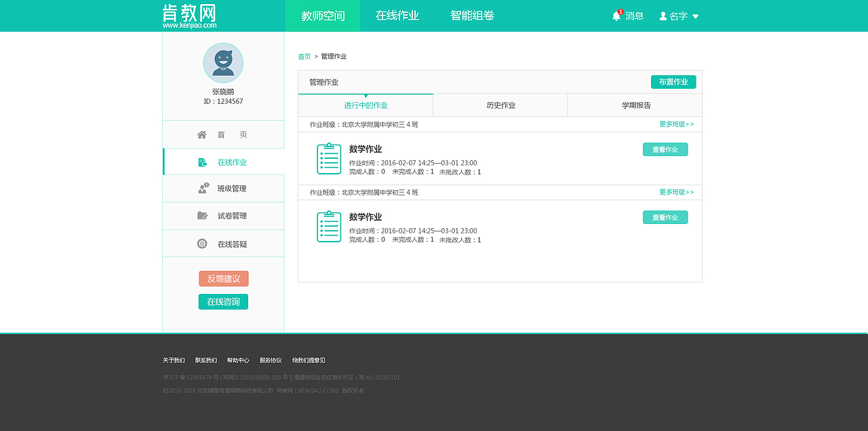Open the 消息 notification bell icon
The image size is (868, 431).
[x=616, y=16]
